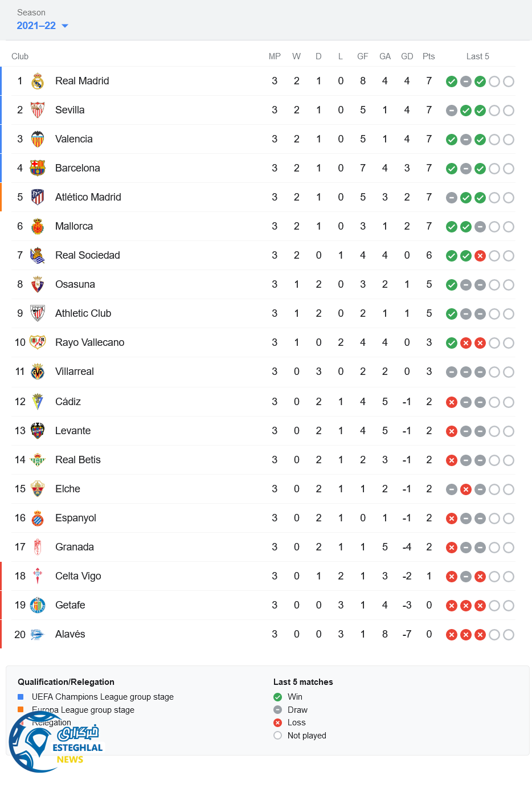
Task: Open the Rayo Vallecano team page
Action: click(89, 342)
